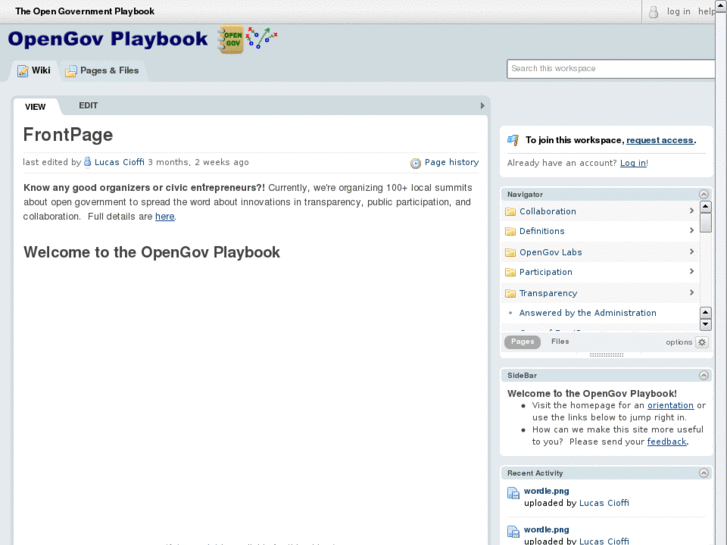The image size is (727, 545).
Task: Click the OpenGov Playbook title heading
Action: (108, 39)
